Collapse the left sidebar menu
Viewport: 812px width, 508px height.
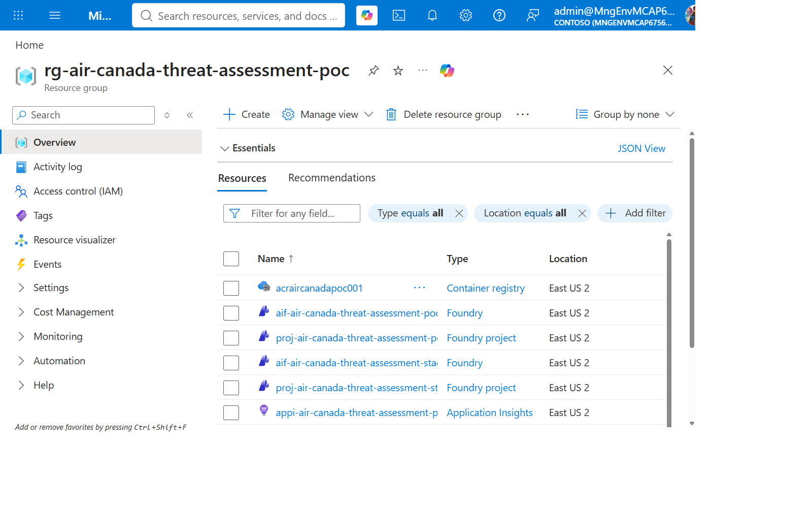pos(190,115)
